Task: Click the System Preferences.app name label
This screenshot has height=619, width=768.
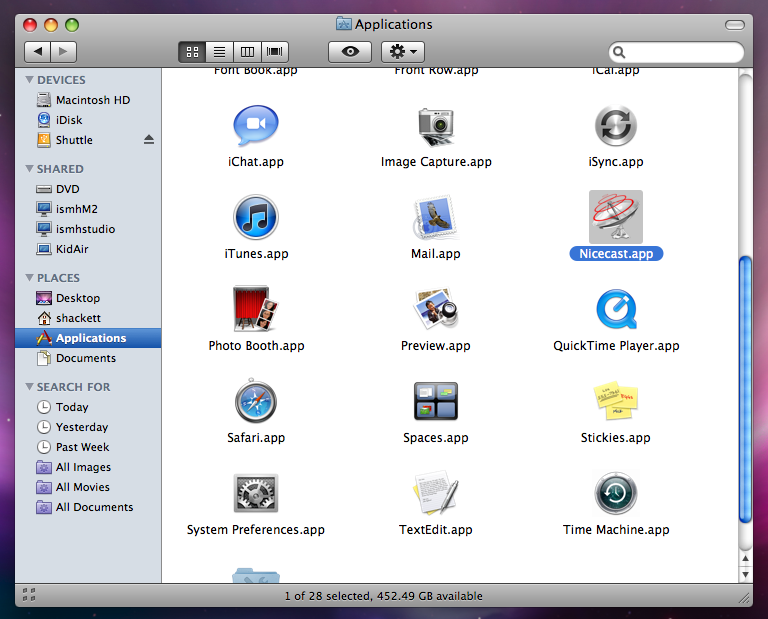Action: click(256, 529)
